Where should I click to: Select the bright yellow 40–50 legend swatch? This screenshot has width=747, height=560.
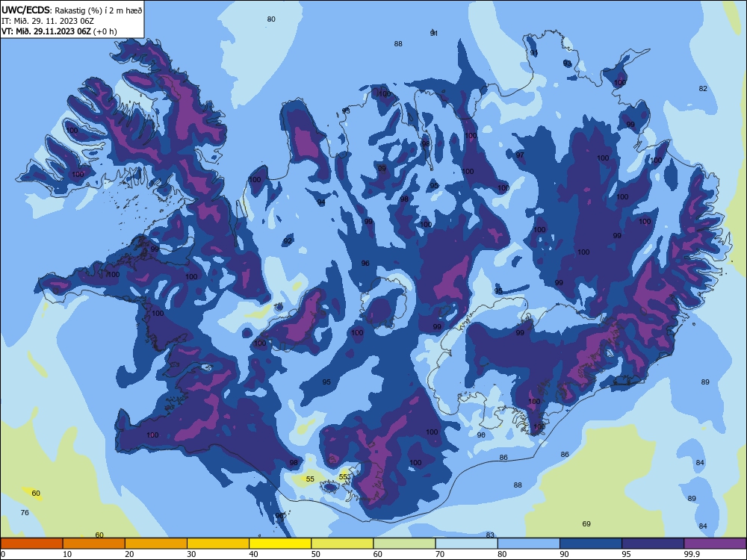click(280, 544)
